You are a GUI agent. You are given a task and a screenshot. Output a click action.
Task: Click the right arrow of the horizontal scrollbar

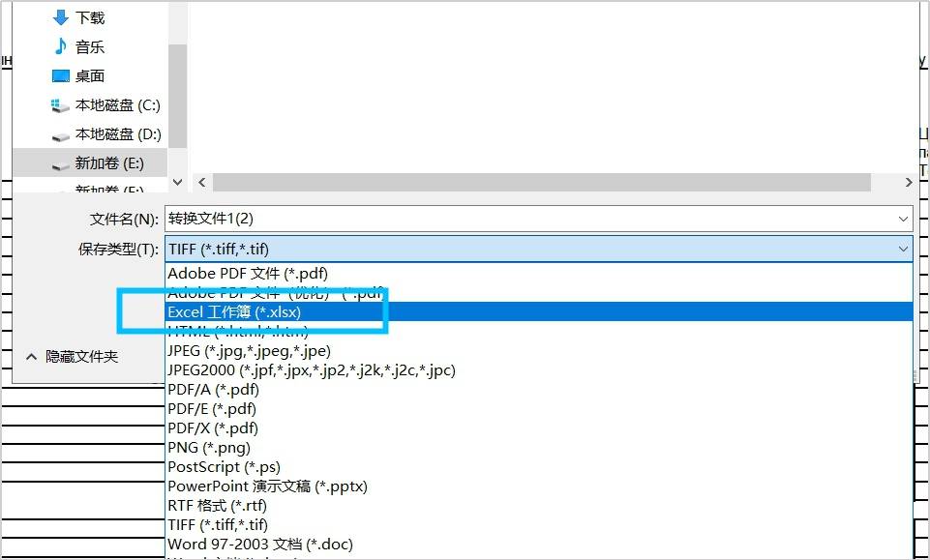(908, 182)
